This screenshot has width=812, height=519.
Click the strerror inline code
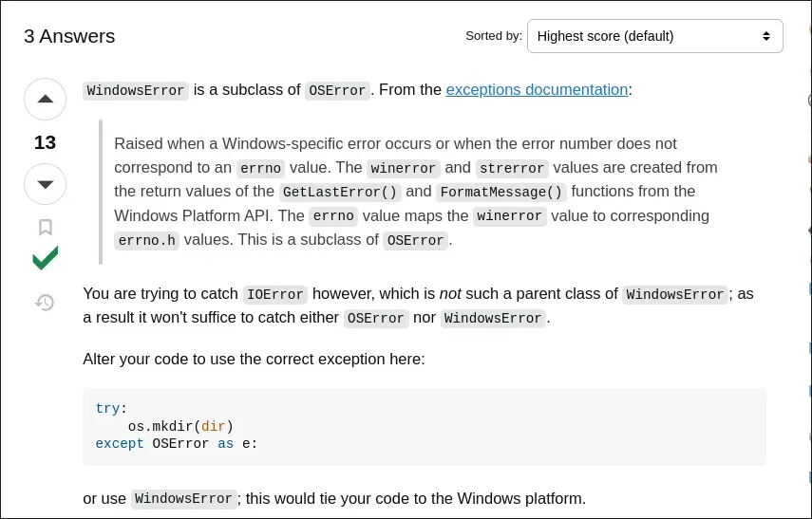tap(511, 168)
